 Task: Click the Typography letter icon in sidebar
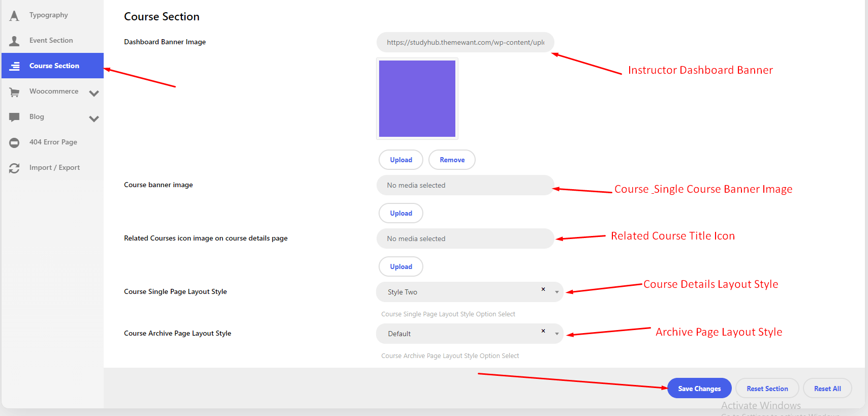click(x=14, y=16)
